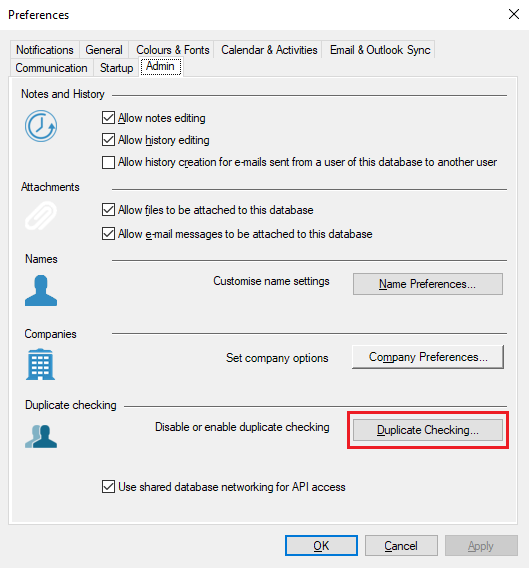The height and width of the screenshot is (568, 529).
Task: Click the Attachments paperclip icon
Action: pyautogui.click(x=41, y=216)
